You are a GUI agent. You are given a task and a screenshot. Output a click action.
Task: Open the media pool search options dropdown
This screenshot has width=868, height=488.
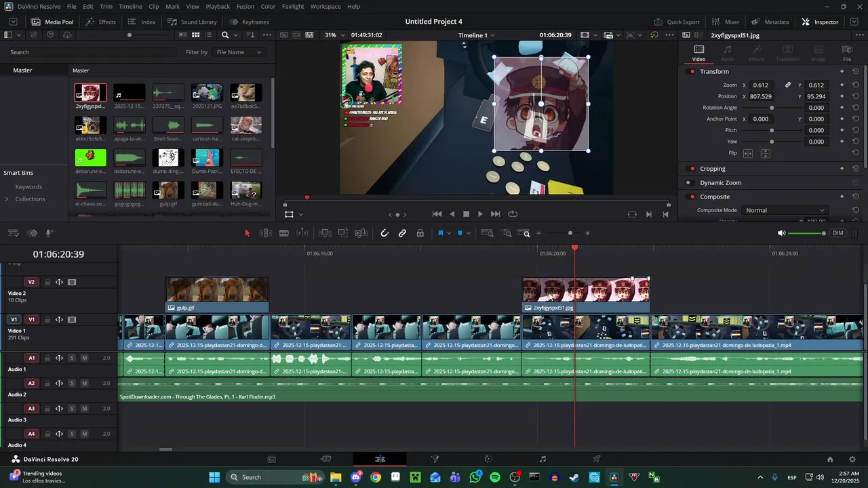[235, 35]
